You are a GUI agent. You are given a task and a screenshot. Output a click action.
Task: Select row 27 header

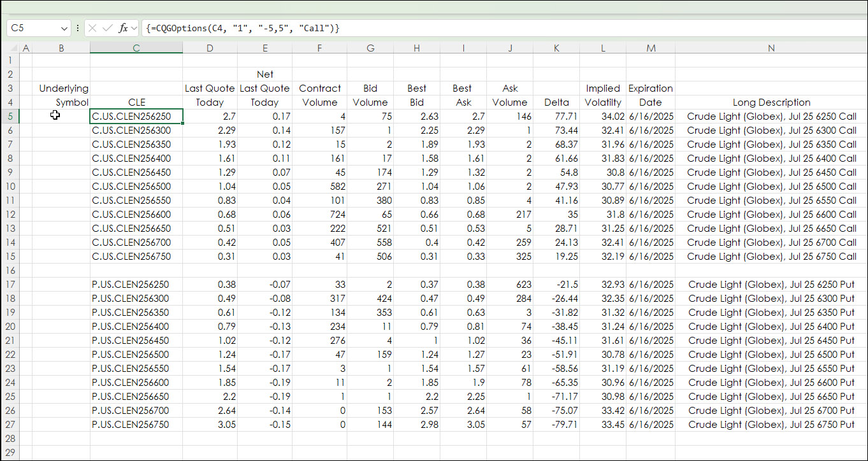[10, 425]
